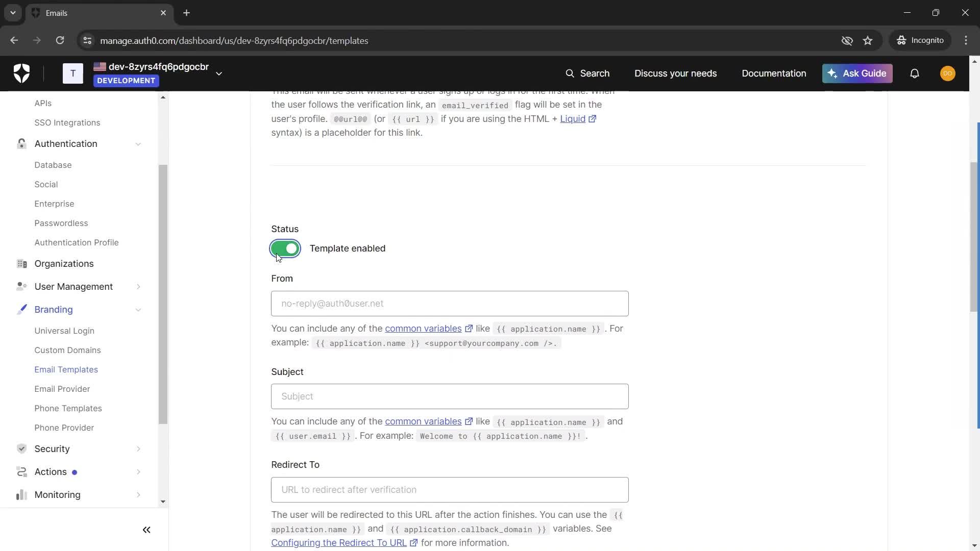Open the Documentation link
The width and height of the screenshot is (980, 551).
(x=774, y=73)
